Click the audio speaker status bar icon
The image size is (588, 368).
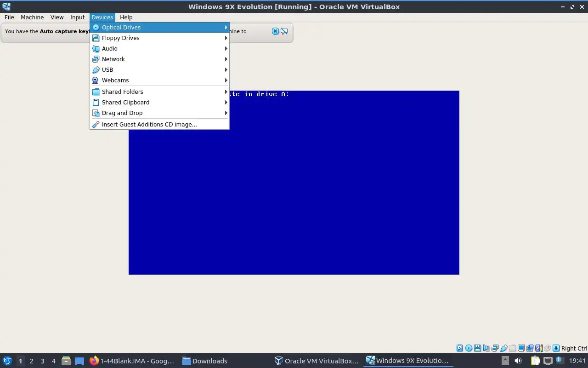coord(486,348)
